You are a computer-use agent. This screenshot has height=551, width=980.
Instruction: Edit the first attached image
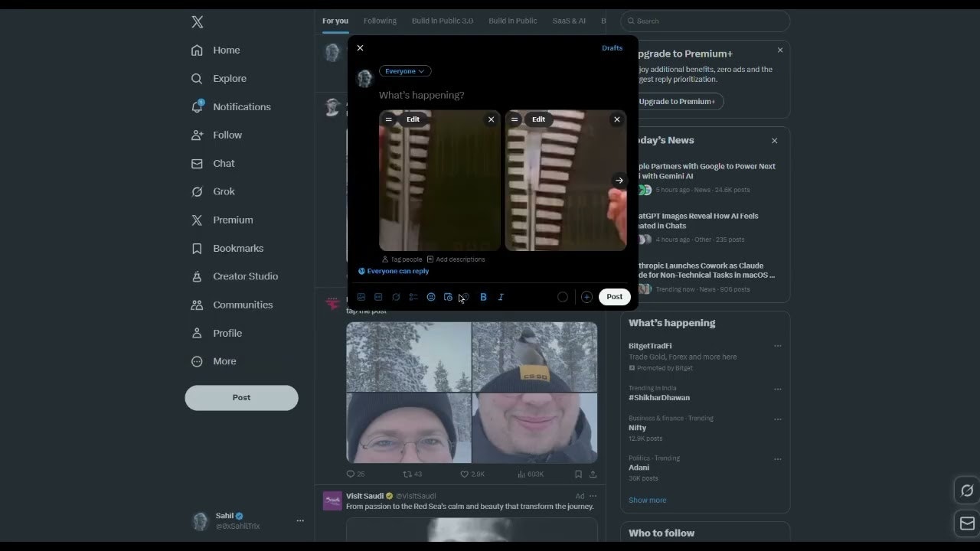[x=413, y=119]
